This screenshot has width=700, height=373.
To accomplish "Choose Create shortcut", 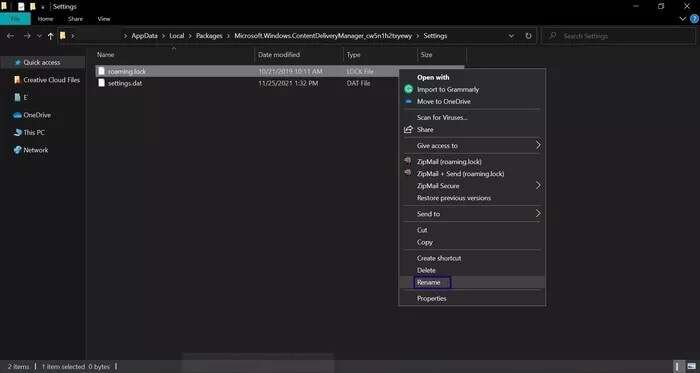I will [471, 258].
